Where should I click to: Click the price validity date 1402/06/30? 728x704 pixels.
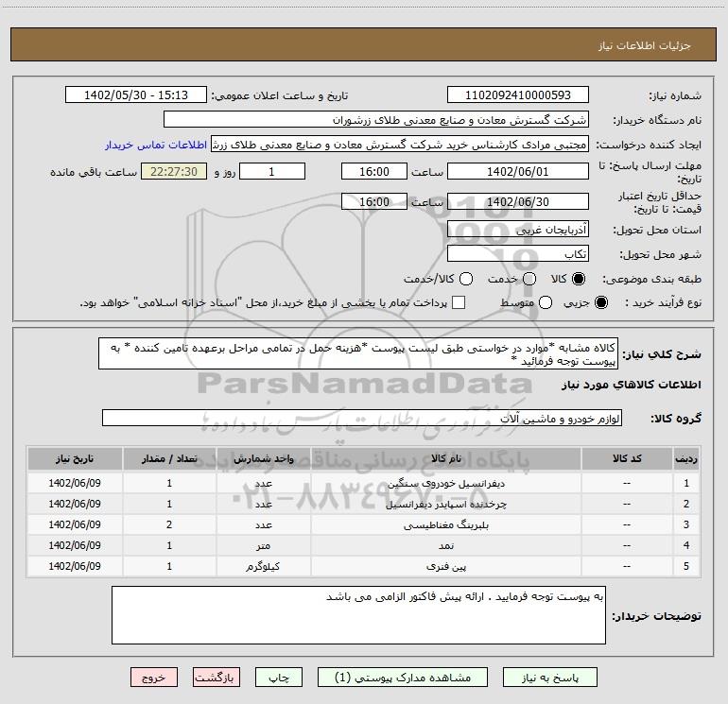pyautogui.click(x=518, y=201)
